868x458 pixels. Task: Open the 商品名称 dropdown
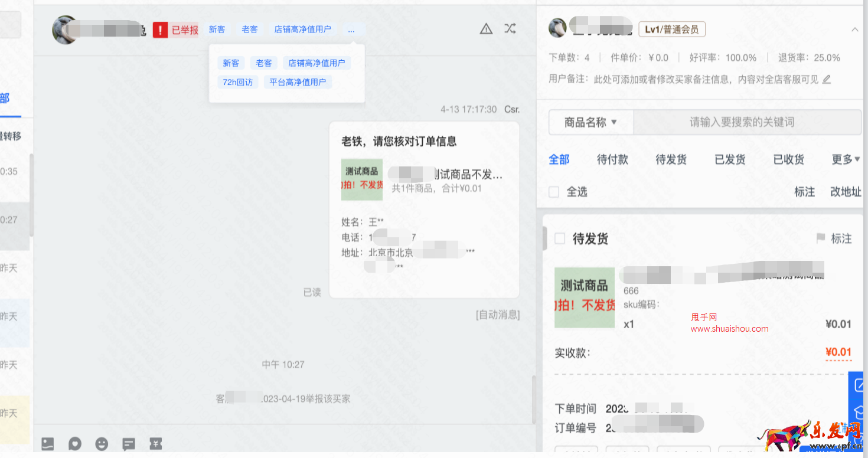590,122
